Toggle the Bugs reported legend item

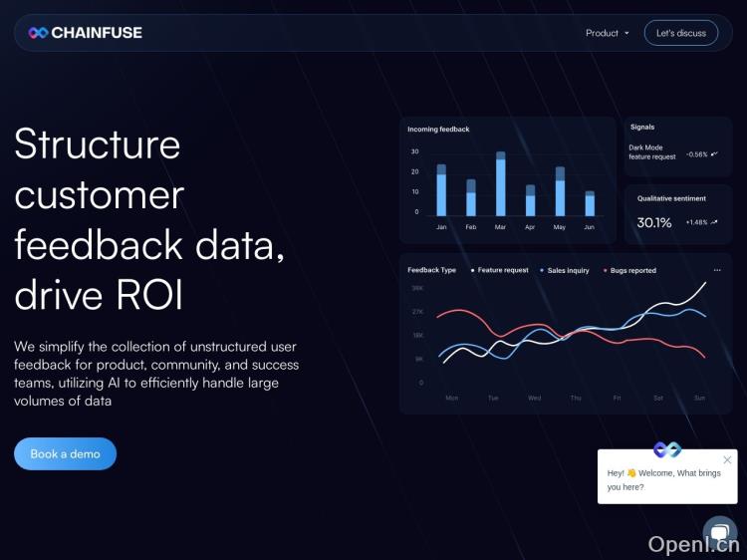click(629, 270)
